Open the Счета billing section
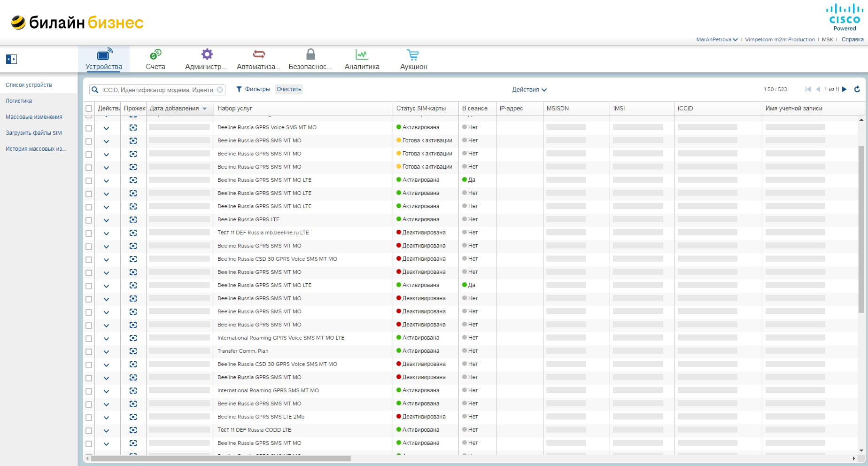Viewport: 868px width, 466px height. click(x=155, y=59)
